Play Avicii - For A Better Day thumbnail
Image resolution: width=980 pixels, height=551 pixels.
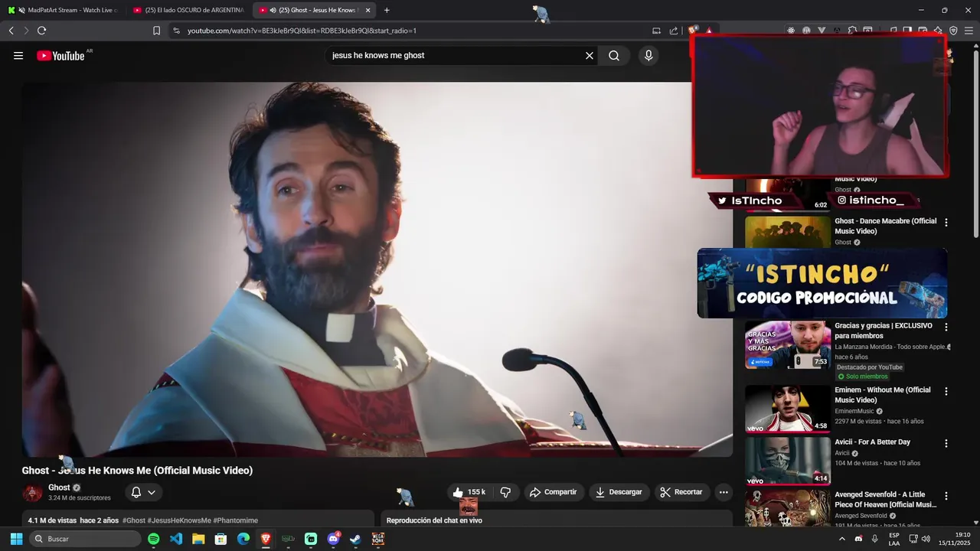click(x=788, y=461)
